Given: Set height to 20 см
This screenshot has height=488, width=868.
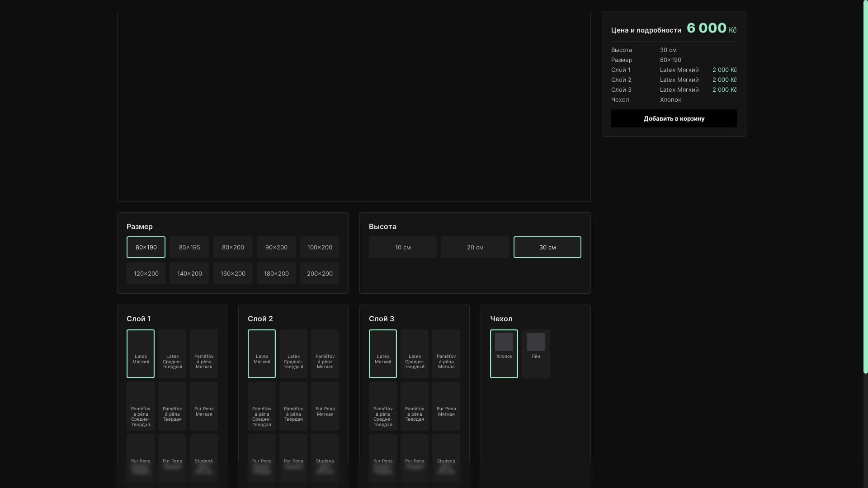Looking at the screenshot, I should coord(475,247).
